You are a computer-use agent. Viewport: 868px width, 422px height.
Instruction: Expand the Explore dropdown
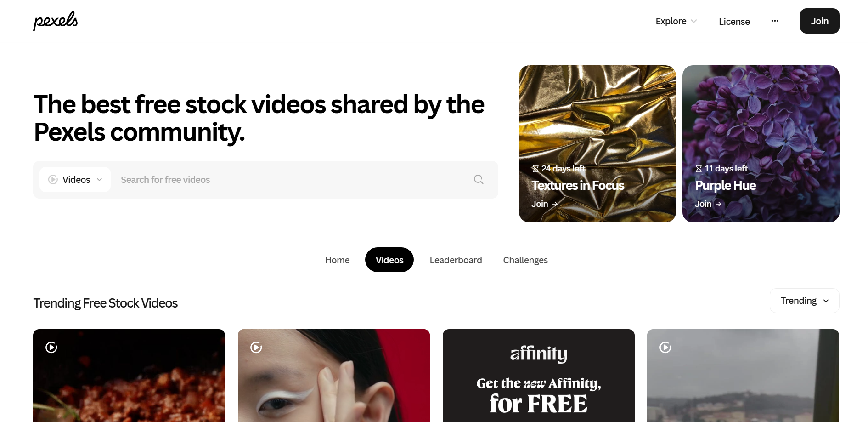point(676,21)
